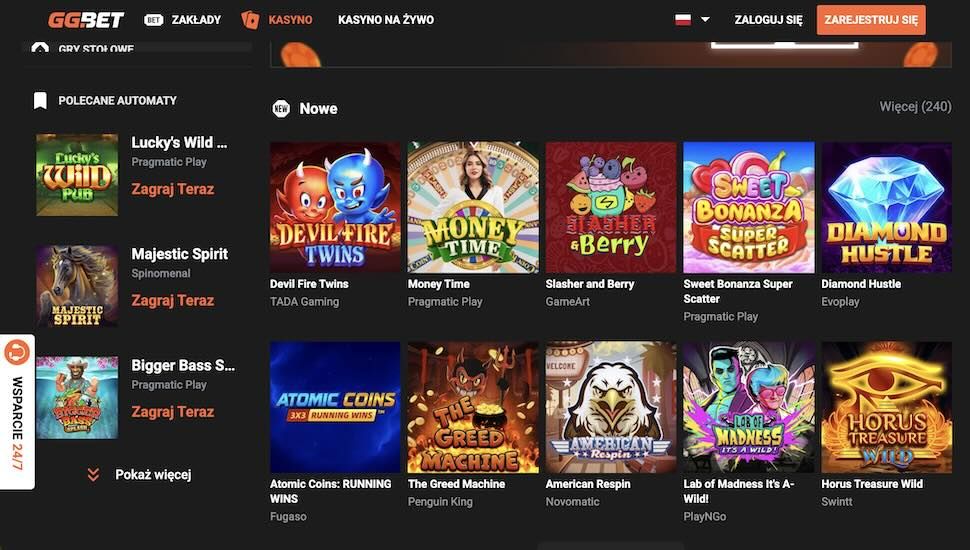Image resolution: width=970 pixels, height=550 pixels.
Task: Click the BET badge icon beside Zakłady
Action: [153, 20]
